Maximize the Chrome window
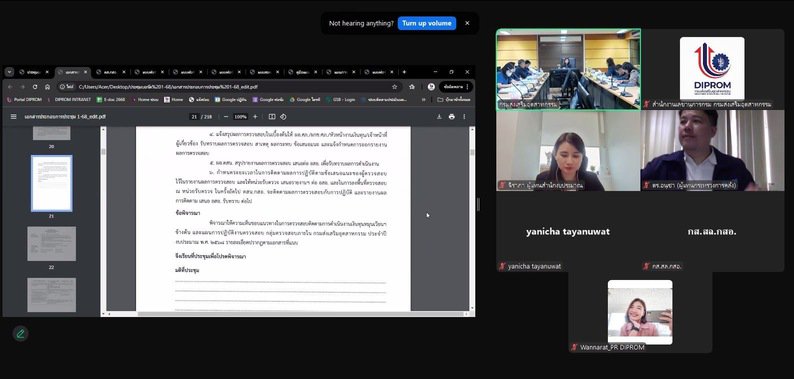The image size is (794, 379). tap(451, 72)
